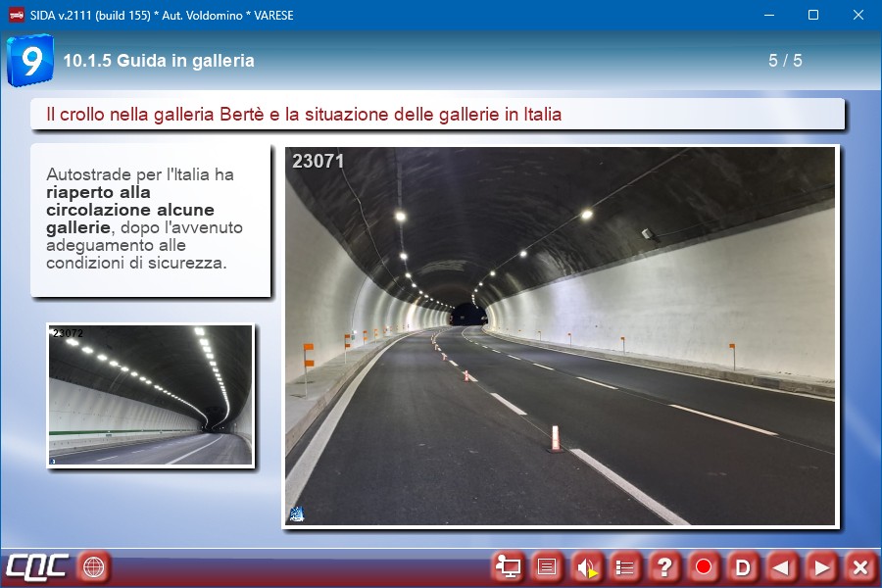Click the red Bertè tunnel collapse heading
Image resolution: width=882 pixels, height=588 pixels.
304,115
